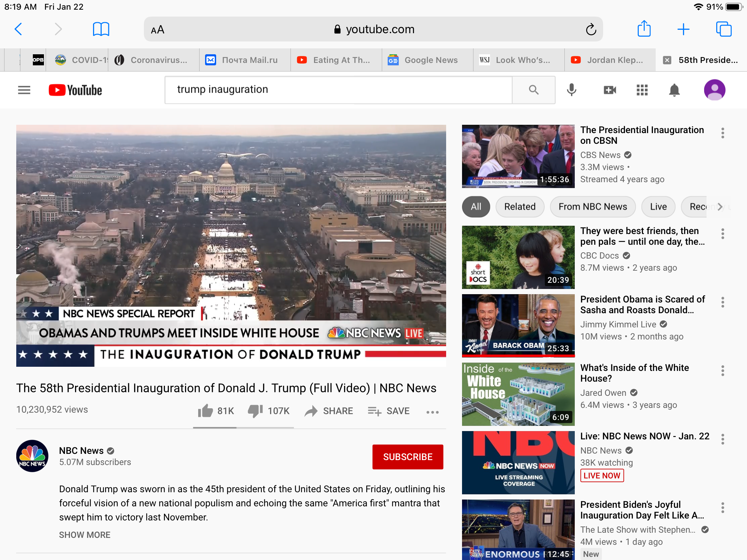Click the search magnifier button
The image size is (747, 560).
pos(534,90)
